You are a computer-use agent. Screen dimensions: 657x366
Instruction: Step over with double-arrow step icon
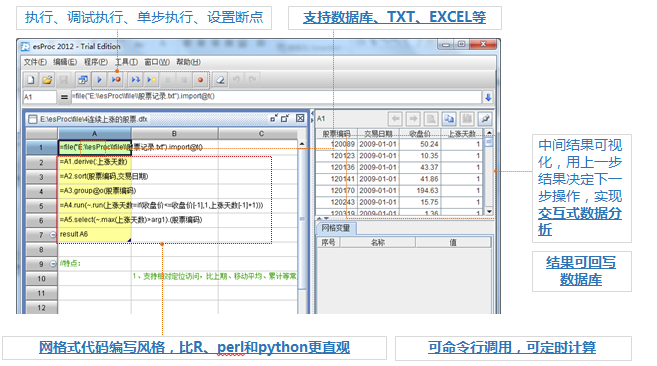coord(135,79)
